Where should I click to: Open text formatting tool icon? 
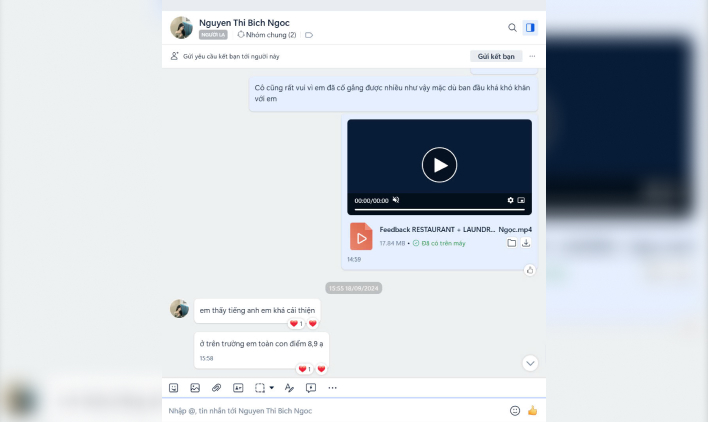(289, 388)
